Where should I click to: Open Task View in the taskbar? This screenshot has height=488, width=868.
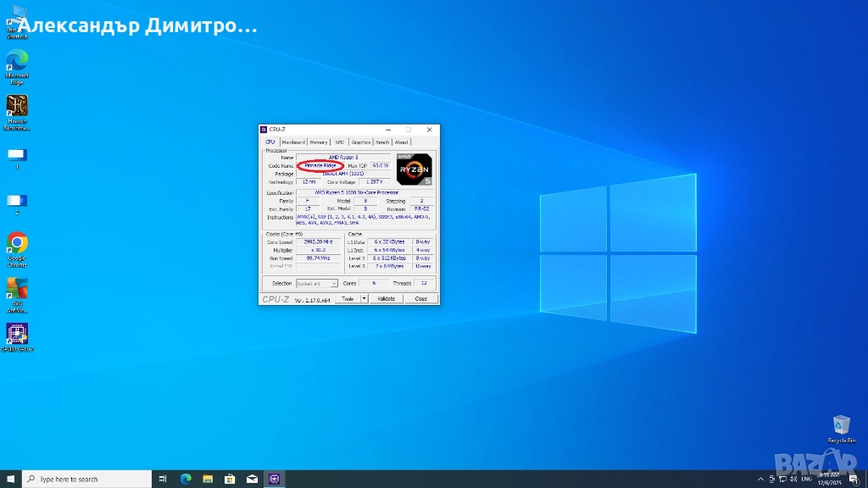click(x=163, y=479)
